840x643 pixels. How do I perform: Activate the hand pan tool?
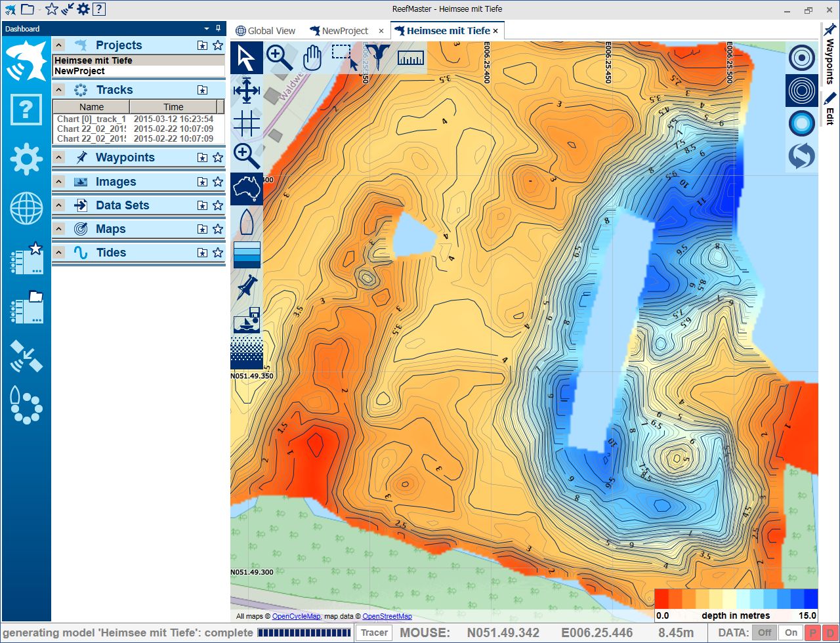point(312,58)
